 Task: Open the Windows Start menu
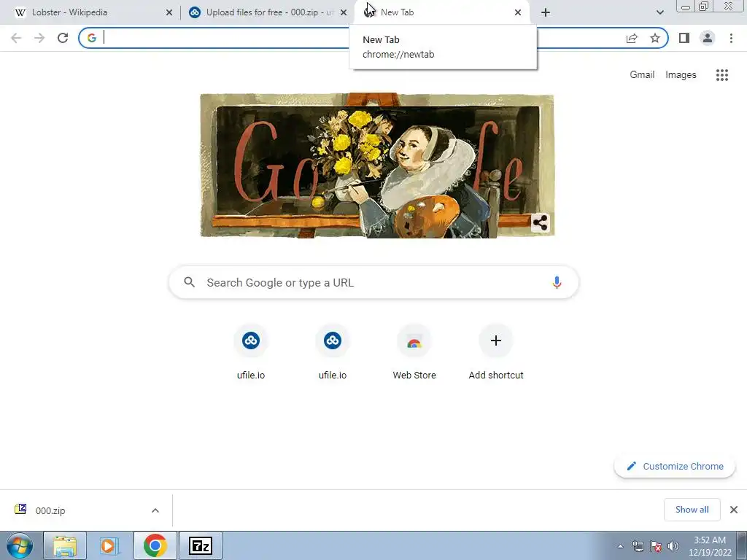click(20, 545)
